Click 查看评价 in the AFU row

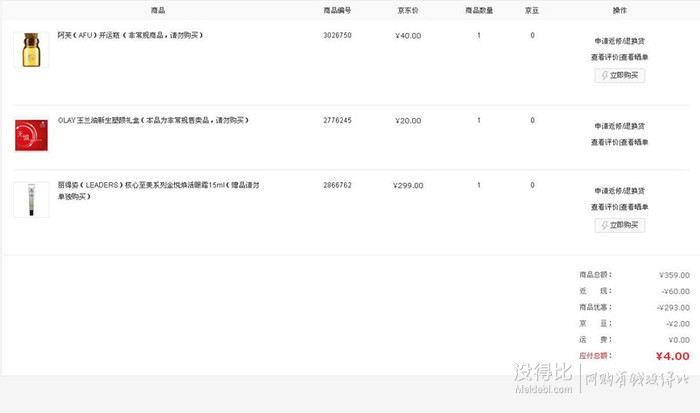[x=604, y=57]
